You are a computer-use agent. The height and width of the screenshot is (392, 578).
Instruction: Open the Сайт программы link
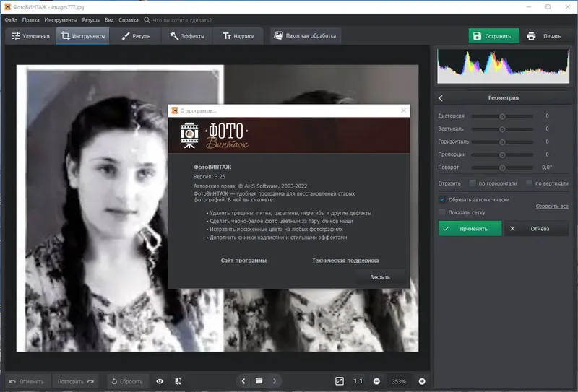point(243,261)
